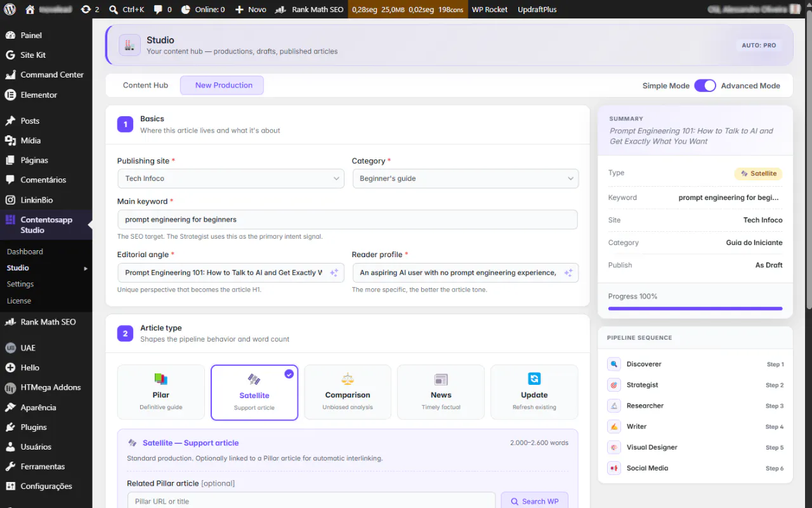Screen dimensions: 812x508
Task: Open the Publishing site dropdown
Action: [x=231, y=178]
